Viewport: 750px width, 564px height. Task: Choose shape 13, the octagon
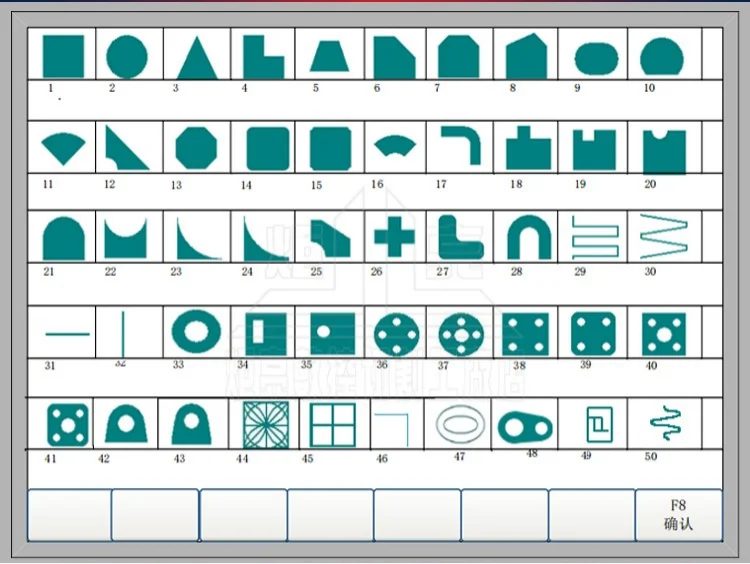click(x=196, y=148)
